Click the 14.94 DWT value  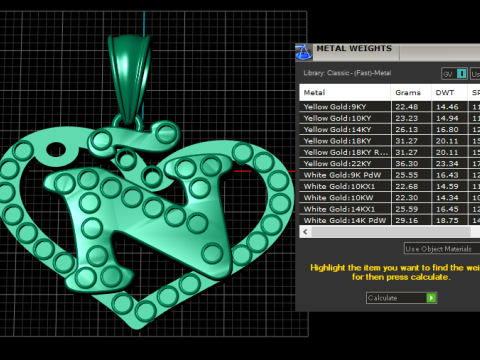pyautogui.click(x=447, y=118)
